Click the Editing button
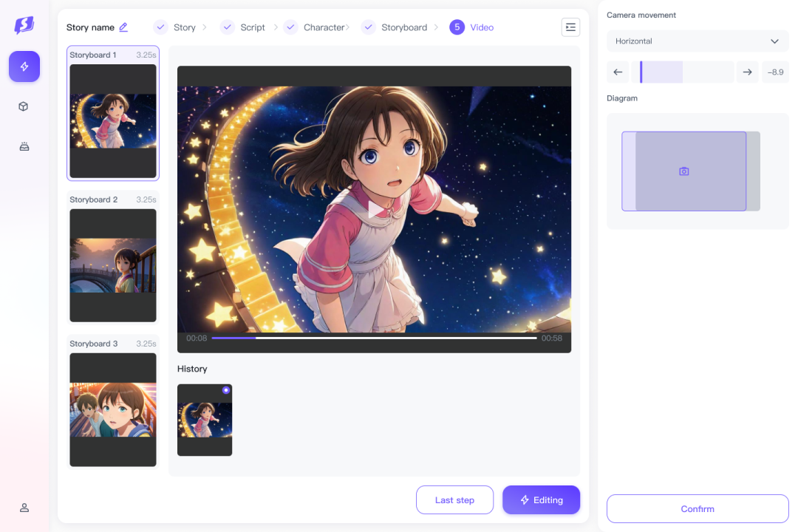Viewport: 798px width, 532px height. [x=541, y=500]
